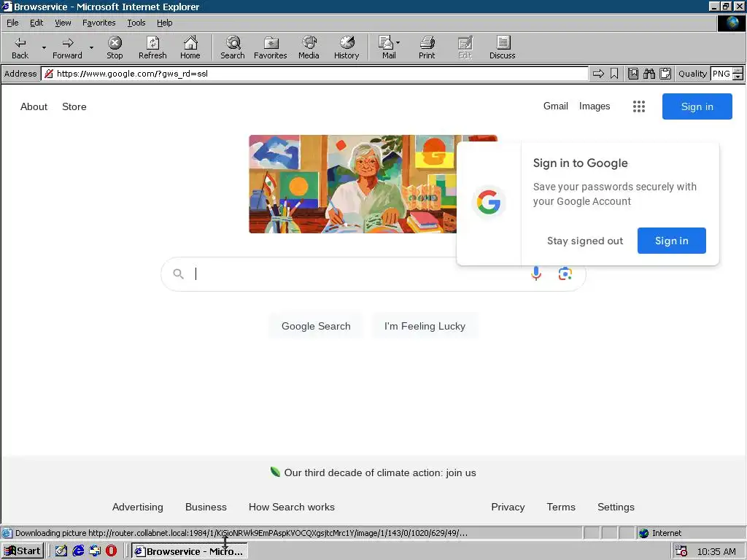This screenshot has width=747, height=560.
Task: Click the Quality PNG value field
Action: (x=721, y=74)
